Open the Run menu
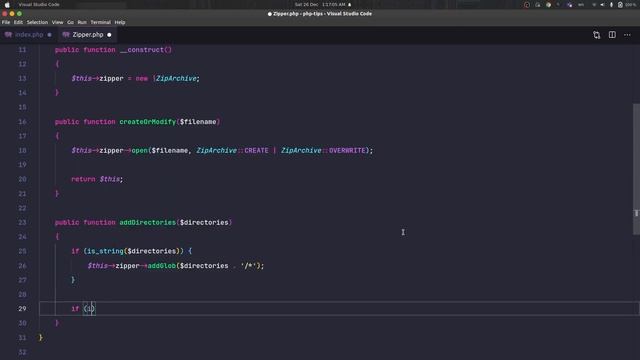 point(82,22)
